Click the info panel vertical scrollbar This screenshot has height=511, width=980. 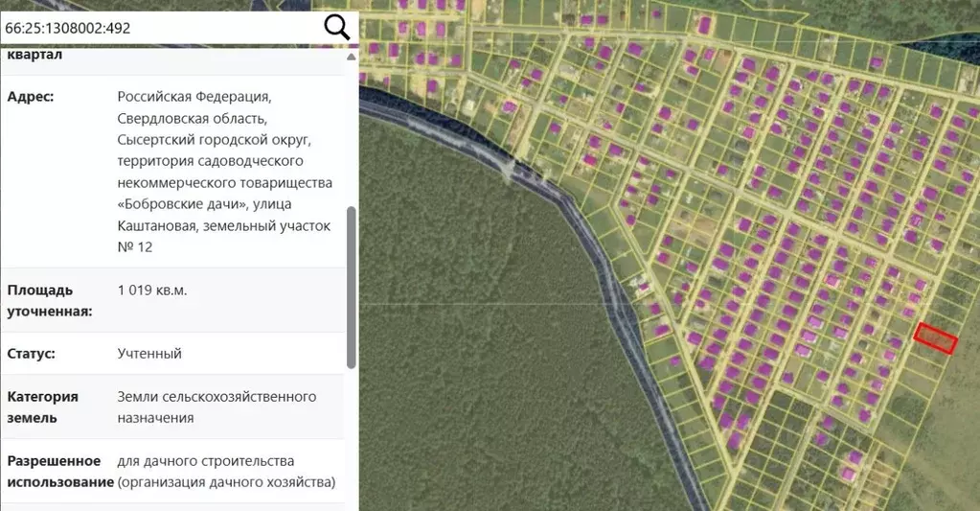click(x=352, y=288)
